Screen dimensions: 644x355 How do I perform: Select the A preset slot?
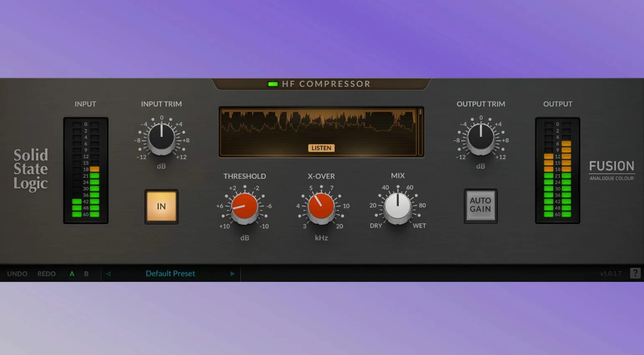(72, 274)
